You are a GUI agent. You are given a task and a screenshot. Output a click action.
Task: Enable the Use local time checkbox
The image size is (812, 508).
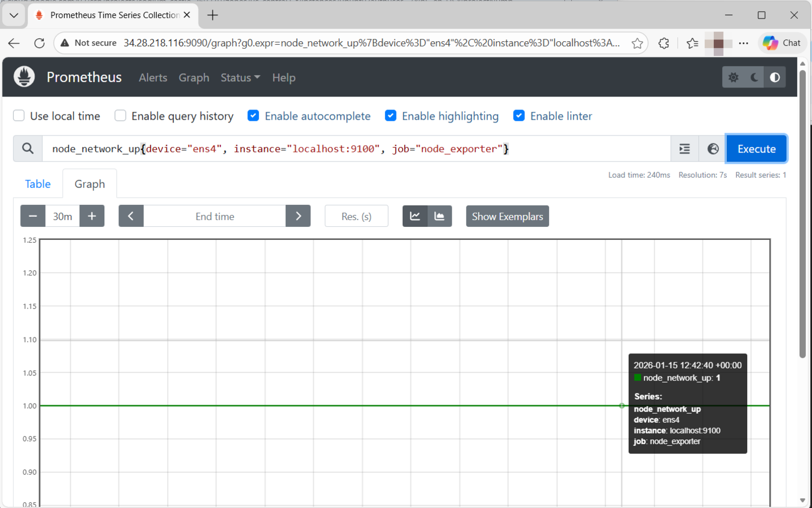[19, 116]
